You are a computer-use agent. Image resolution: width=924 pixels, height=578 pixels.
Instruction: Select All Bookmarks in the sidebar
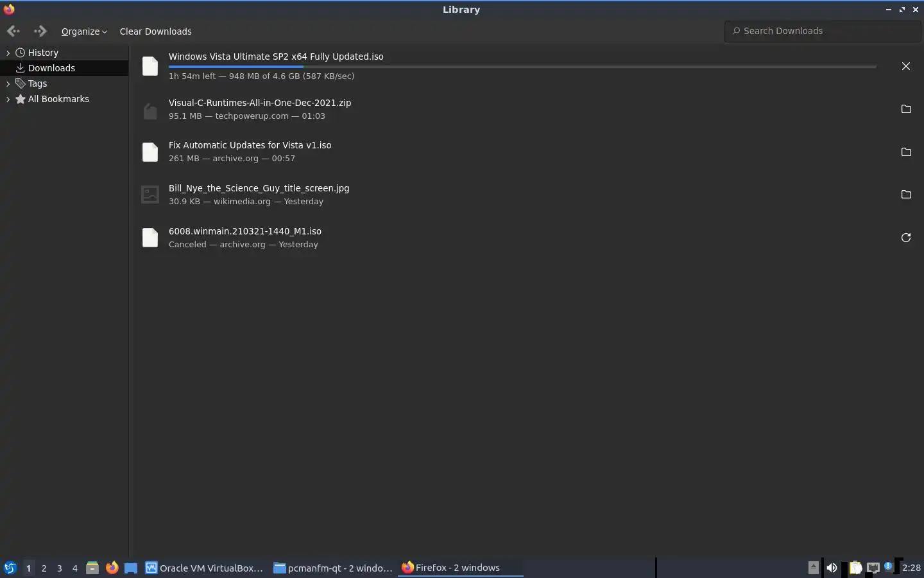coord(58,99)
